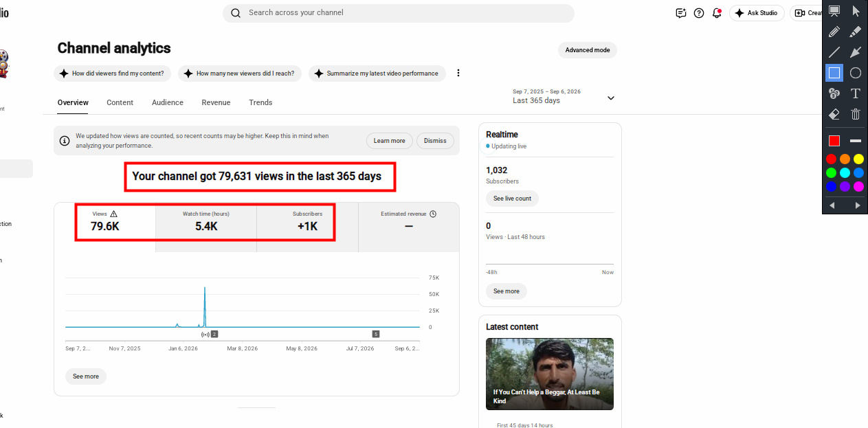The image size is (868, 428).
Task: Select the highlighter marker tool
Action: [856, 32]
